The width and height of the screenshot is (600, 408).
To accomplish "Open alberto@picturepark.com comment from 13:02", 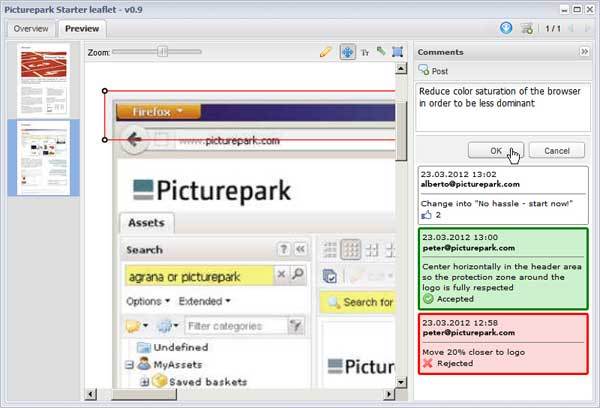I will coord(503,195).
